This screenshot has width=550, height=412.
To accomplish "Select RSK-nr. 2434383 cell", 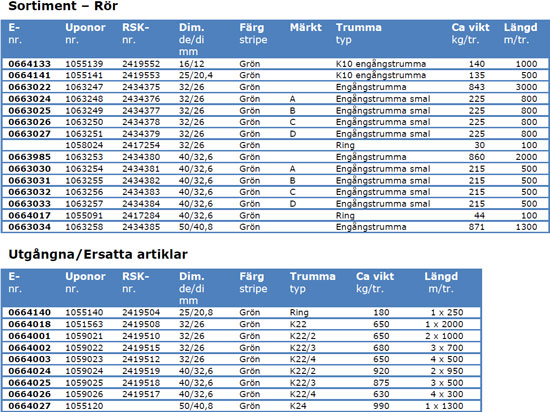I will tap(141, 192).
